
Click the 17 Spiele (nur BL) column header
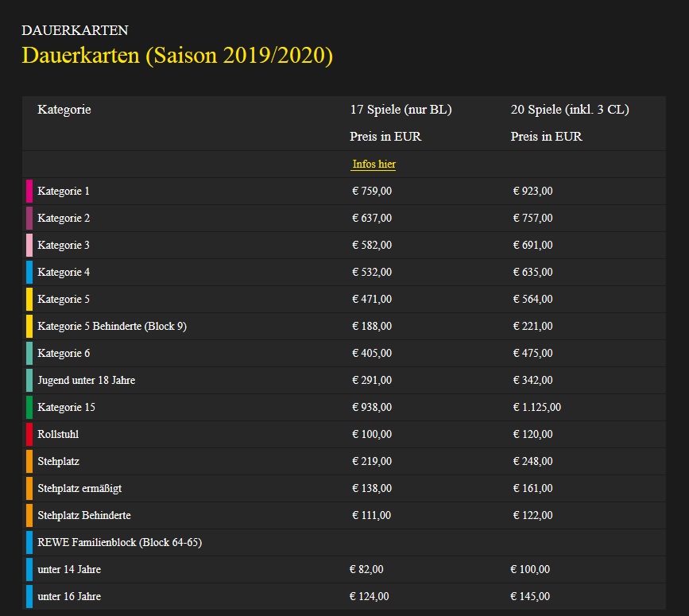point(401,110)
